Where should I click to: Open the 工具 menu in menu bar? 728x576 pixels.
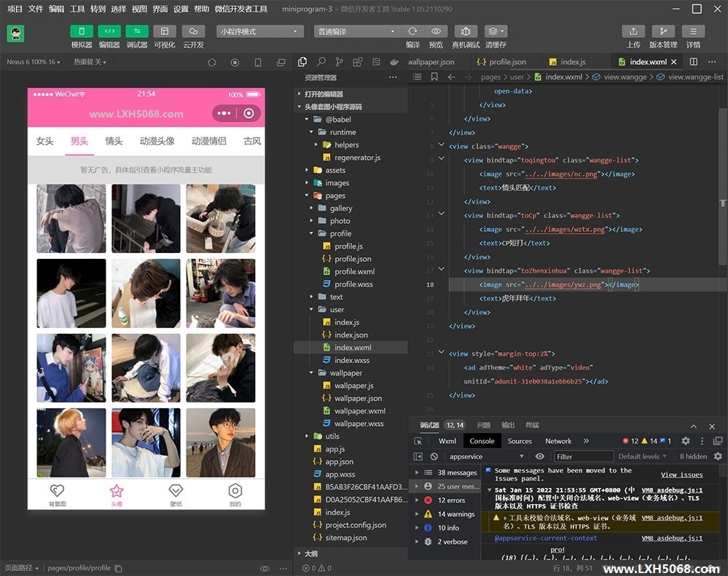[x=77, y=9]
